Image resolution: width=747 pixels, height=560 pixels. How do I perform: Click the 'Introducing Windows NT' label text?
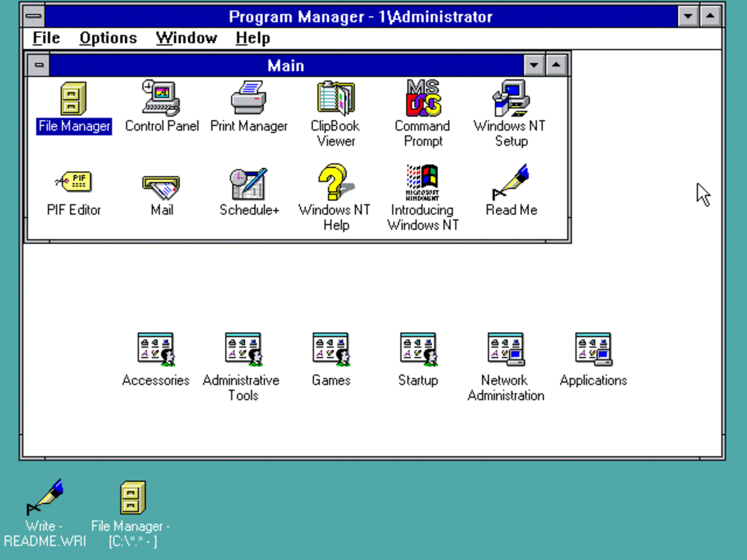click(x=423, y=218)
